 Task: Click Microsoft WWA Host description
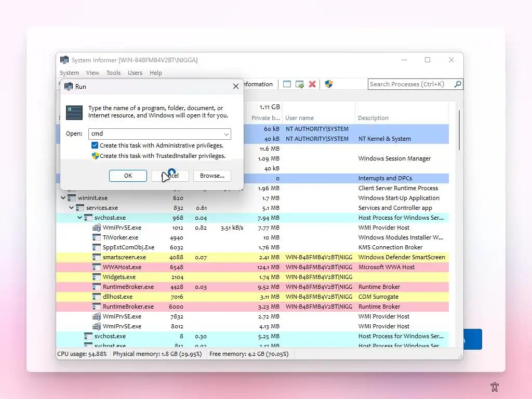(387, 267)
